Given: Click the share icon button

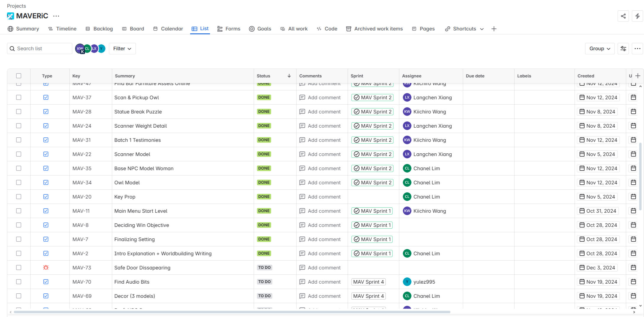Looking at the screenshot, I should (623, 16).
